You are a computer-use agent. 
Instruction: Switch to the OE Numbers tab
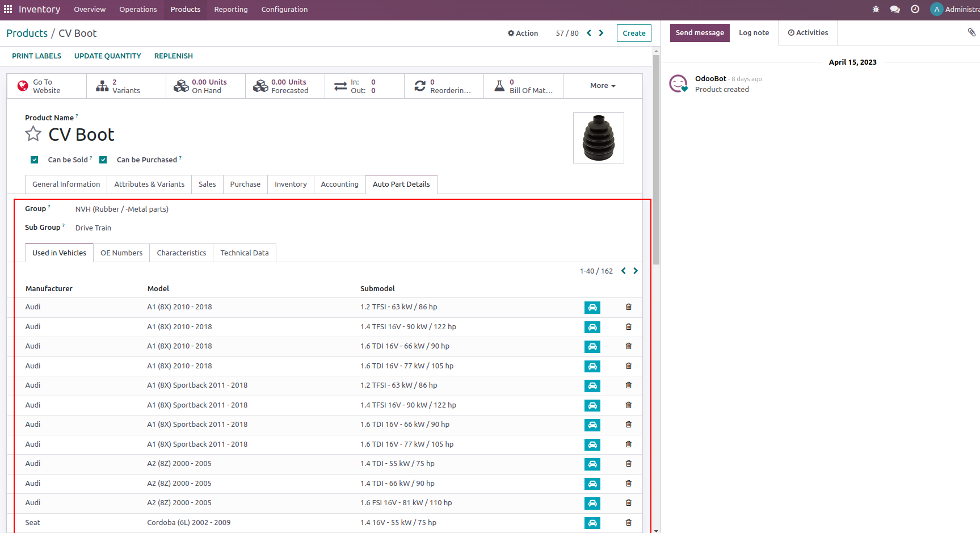(121, 253)
